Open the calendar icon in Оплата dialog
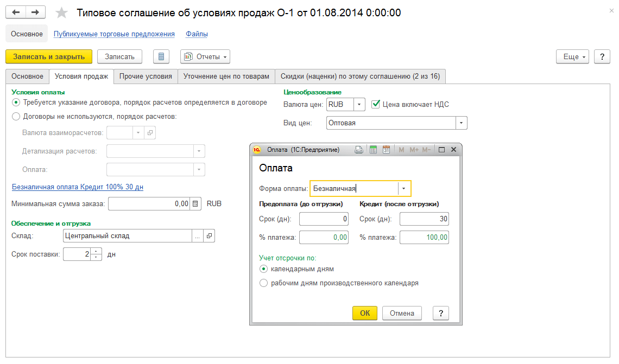 coord(387,150)
